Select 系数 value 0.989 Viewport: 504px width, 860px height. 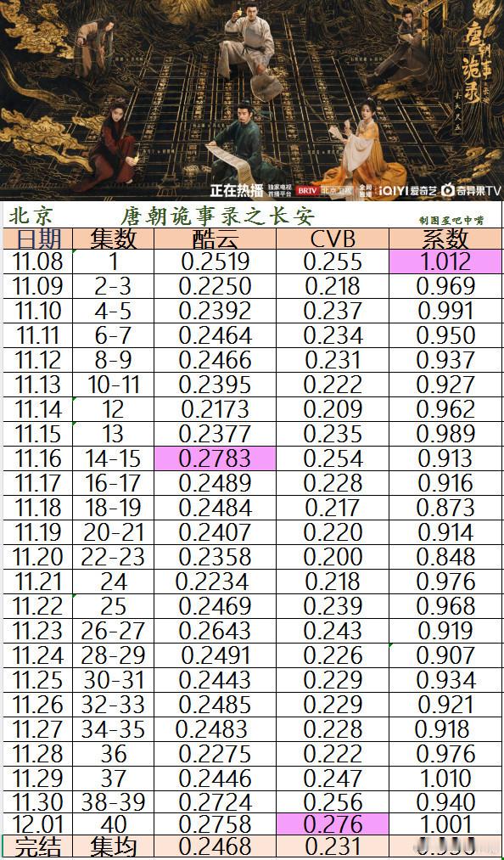445,435
